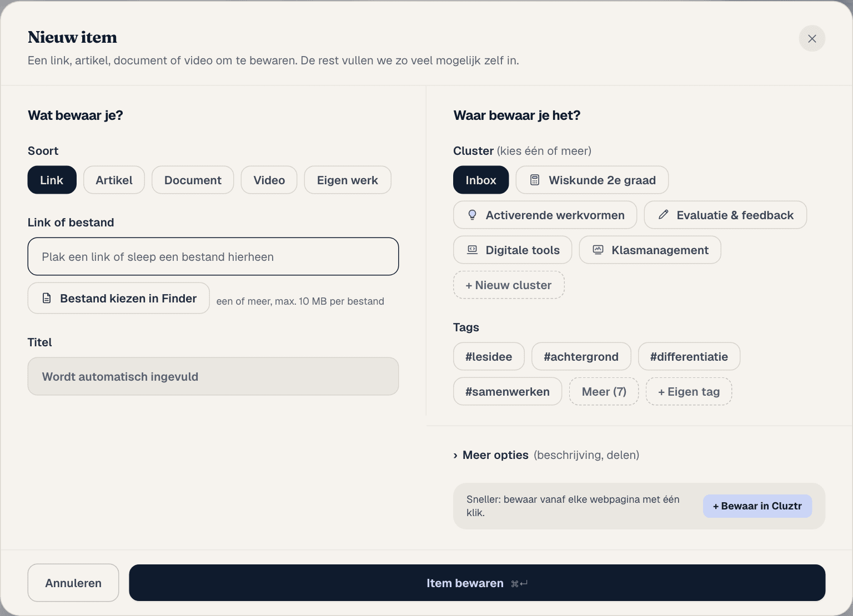Viewport: 853px width, 616px height.
Task: Select the Link type chip
Action: pyautogui.click(x=52, y=180)
